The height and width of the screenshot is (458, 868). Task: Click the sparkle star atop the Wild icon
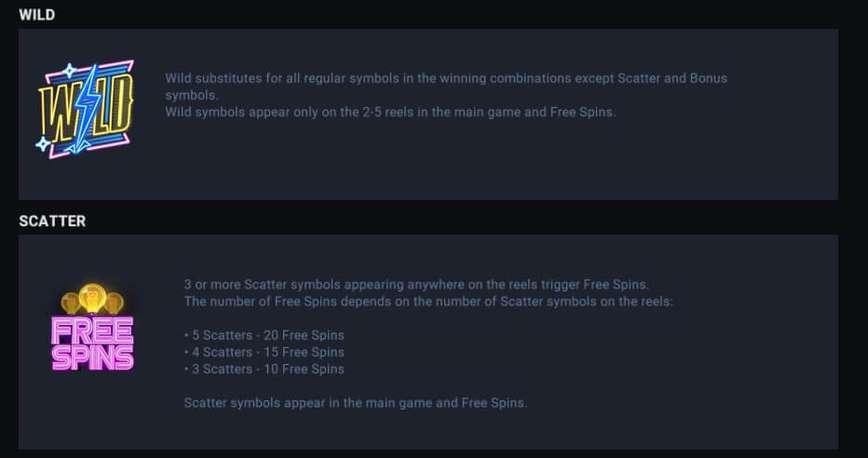click(69, 71)
